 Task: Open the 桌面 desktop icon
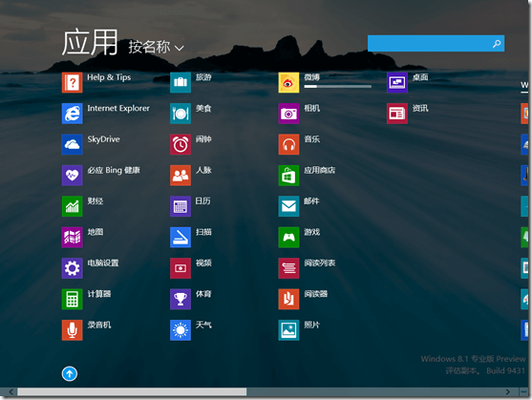(x=397, y=82)
